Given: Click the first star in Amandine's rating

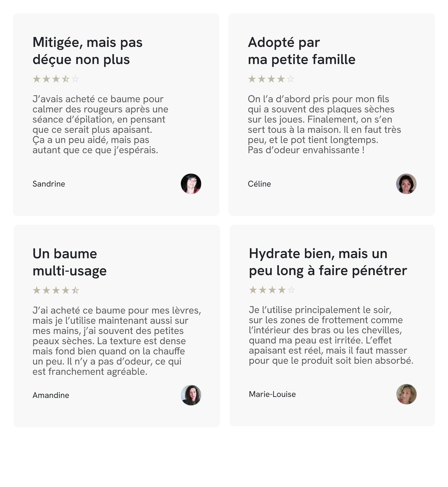Looking at the screenshot, I should [37, 290].
